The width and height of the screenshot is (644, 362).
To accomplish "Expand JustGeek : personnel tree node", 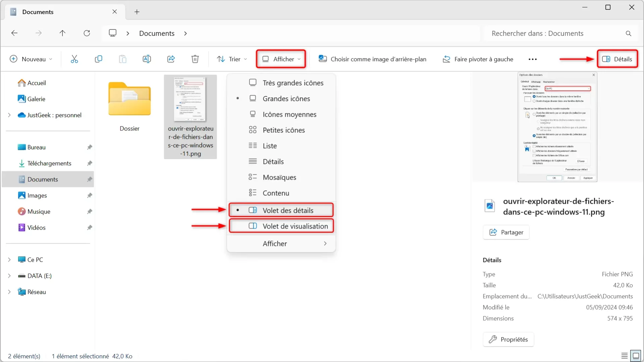I will (9, 115).
